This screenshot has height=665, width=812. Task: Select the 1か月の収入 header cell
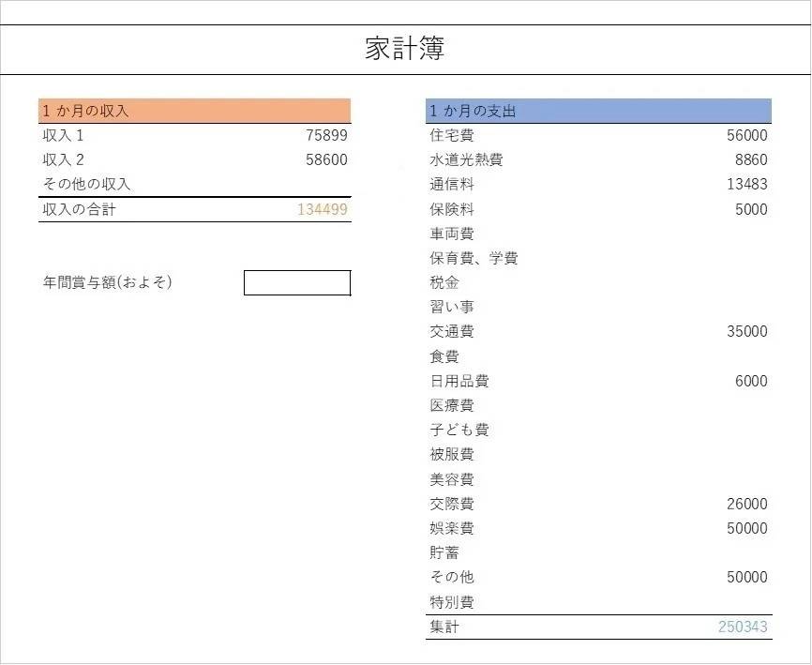coord(194,111)
